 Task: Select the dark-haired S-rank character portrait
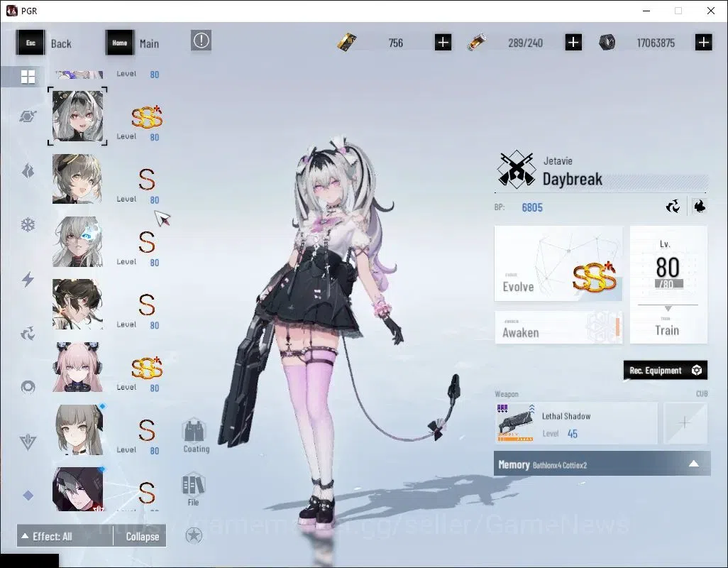[x=77, y=304]
